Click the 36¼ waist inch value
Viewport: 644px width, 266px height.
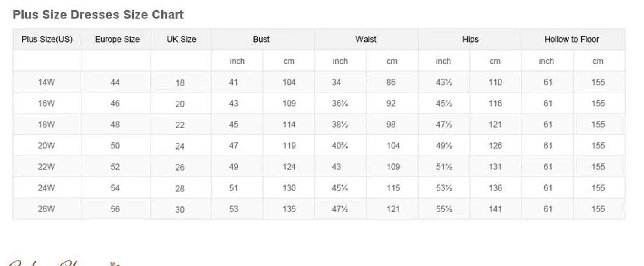click(340, 104)
